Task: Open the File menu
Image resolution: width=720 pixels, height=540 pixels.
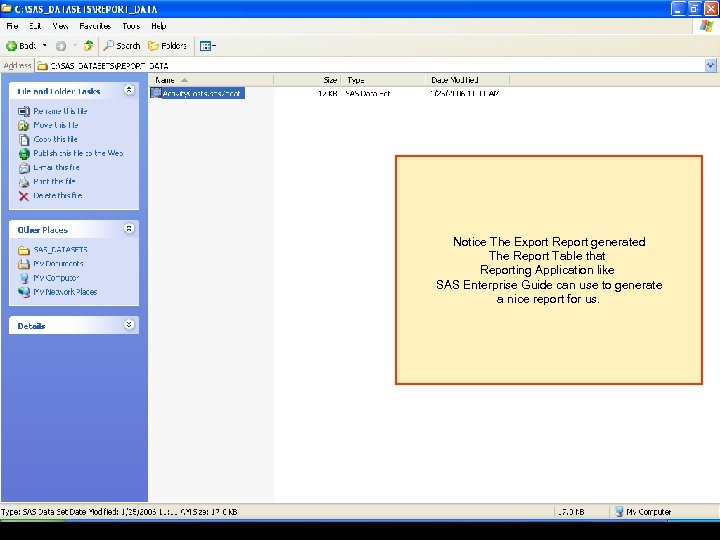Action: click(x=12, y=26)
